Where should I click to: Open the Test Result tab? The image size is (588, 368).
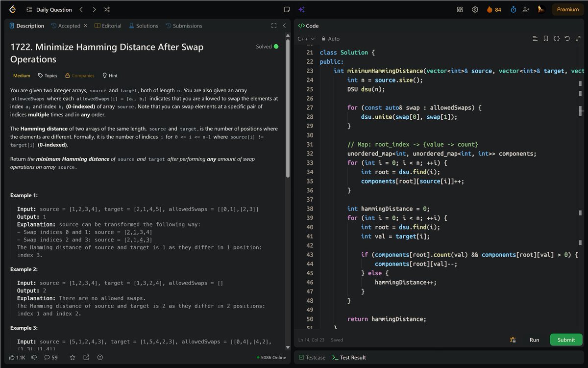(349, 357)
